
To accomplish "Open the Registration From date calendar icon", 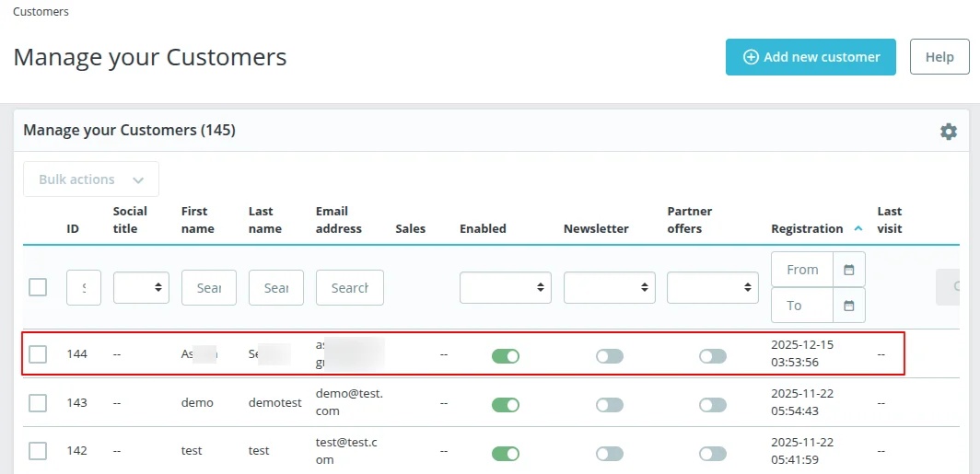I will click(x=849, y=270).
